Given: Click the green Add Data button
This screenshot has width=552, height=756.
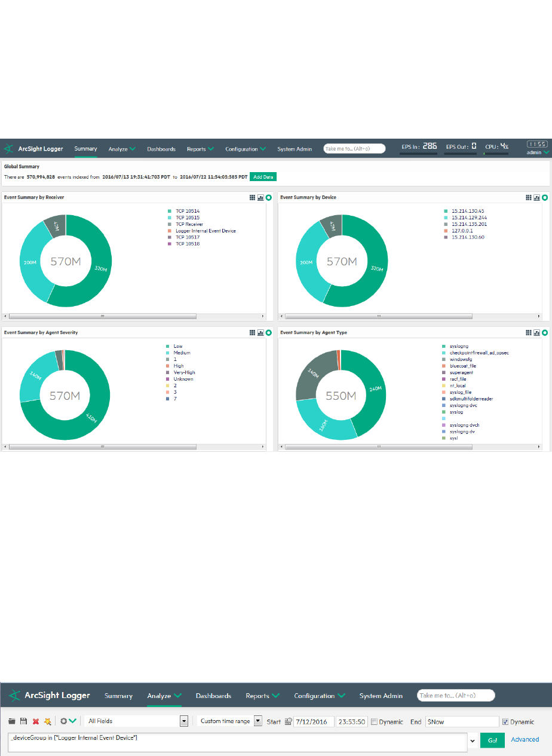Looking at the screenshot, I should 263,177.
